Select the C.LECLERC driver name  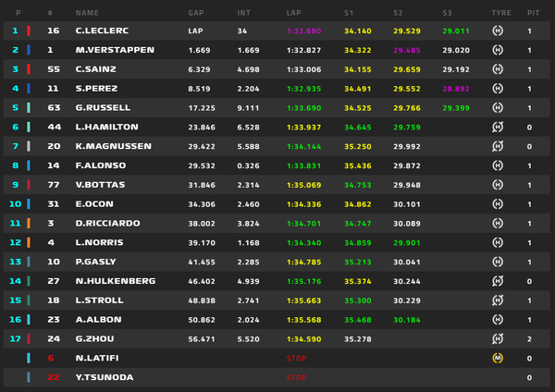coord(102,31)
